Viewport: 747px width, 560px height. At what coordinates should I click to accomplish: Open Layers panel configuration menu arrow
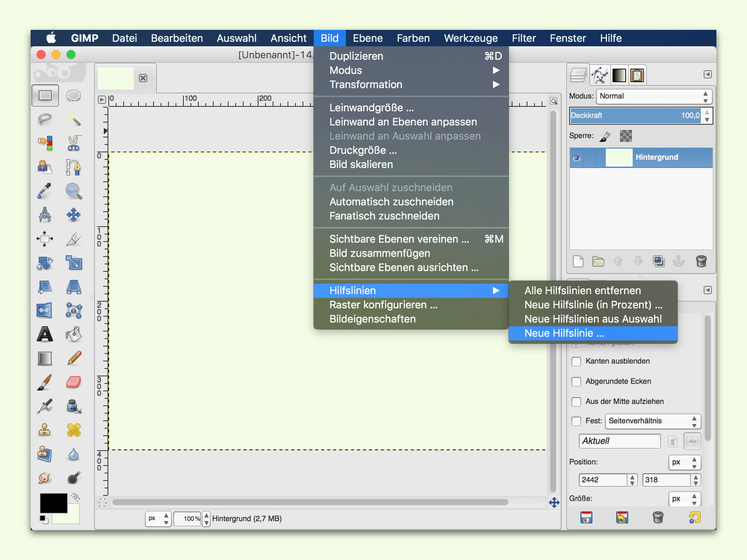(708, 75)
